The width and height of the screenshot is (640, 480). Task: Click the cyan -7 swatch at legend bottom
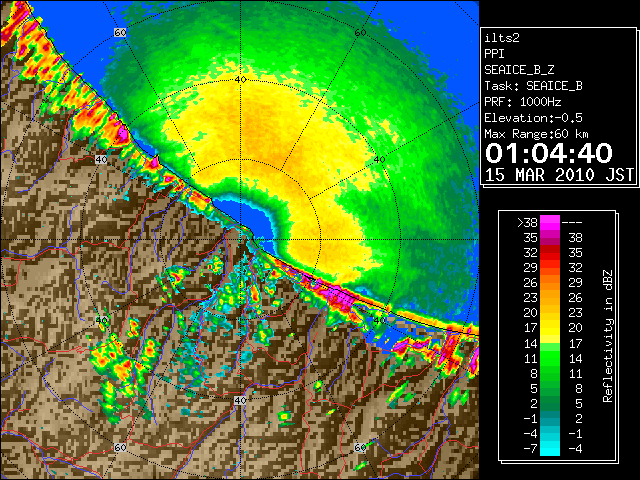coord(550,448)
